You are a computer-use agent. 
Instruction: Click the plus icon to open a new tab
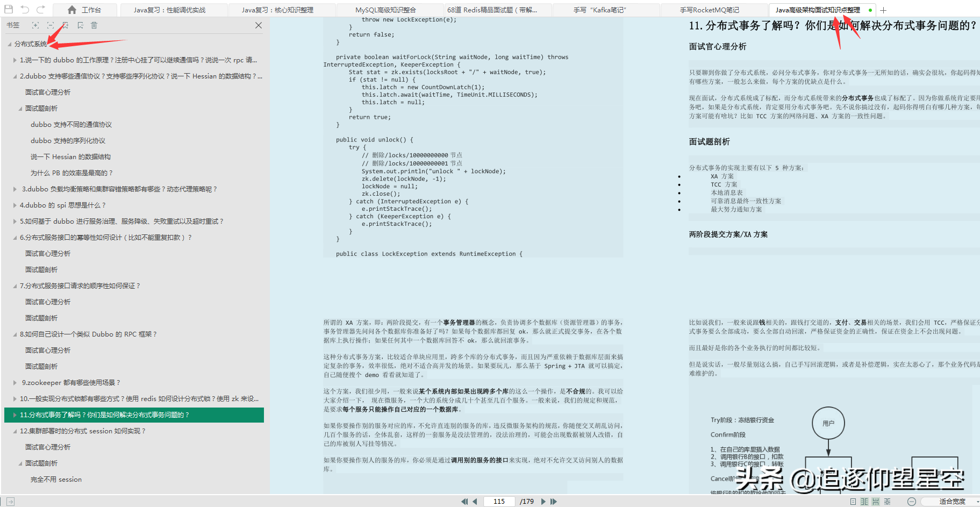click(x=883, y=10)
